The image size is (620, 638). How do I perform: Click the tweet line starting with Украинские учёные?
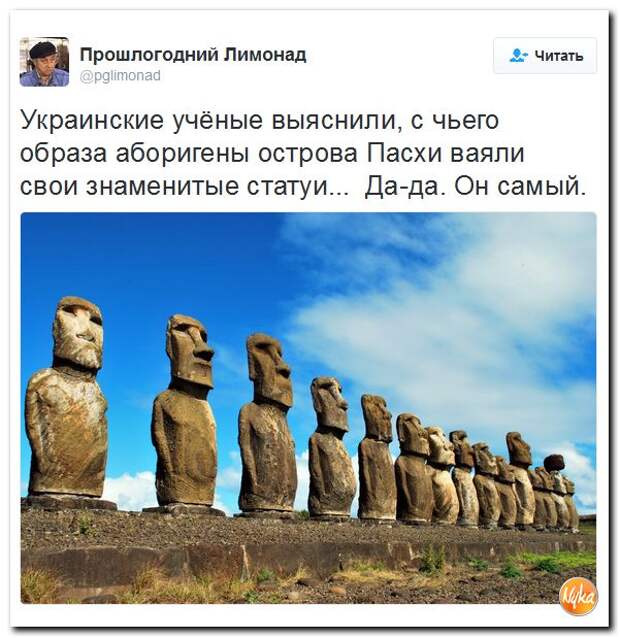[x=259, y=121]
